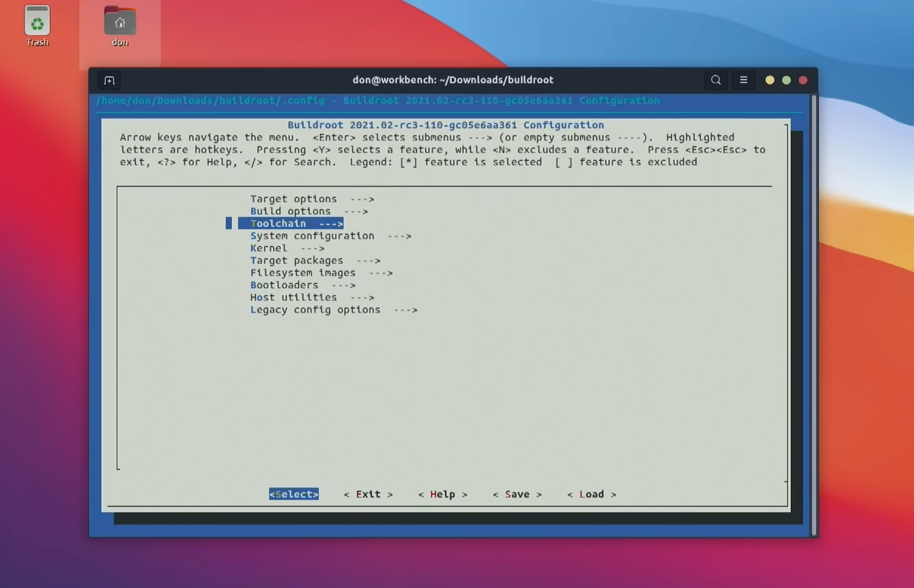The image size is (914, 588).
Task: Click the terminal window scrollbar
Action: pos(813,308)
